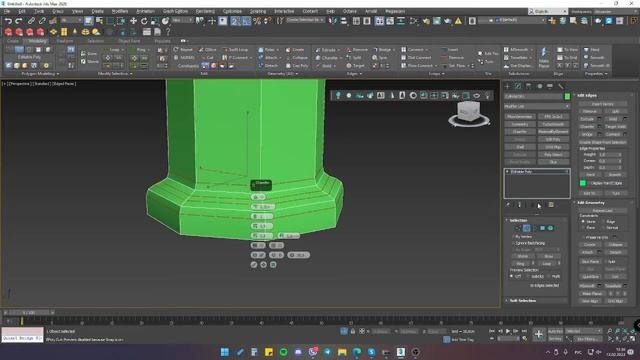Screen dimensions: 640x360
Task: Collapse the Edit Edges rollout
Action: tap(587, 96)
